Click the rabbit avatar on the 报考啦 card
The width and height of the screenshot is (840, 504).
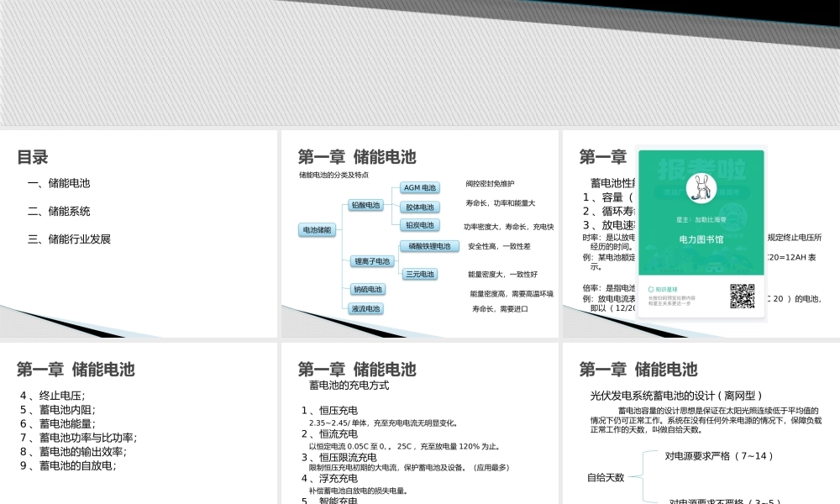coord(701,188)
